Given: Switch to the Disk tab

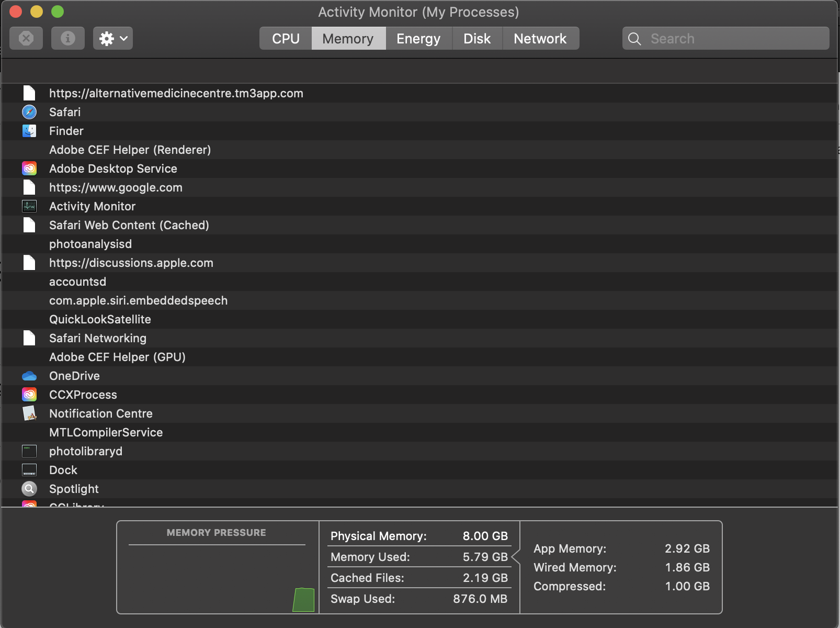Looking at the screenshot, I should pyautogui.click(x=477, y=38).
